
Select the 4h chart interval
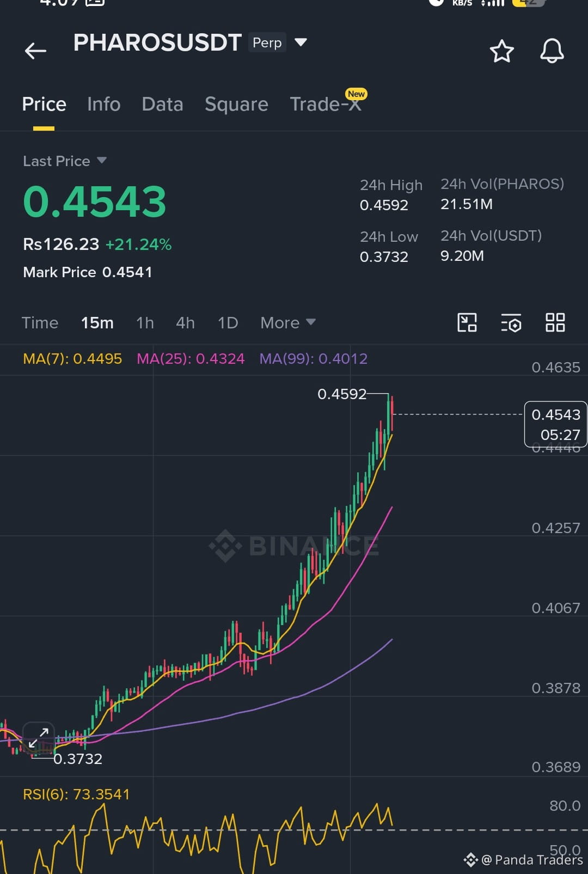(x=185, y=323)
